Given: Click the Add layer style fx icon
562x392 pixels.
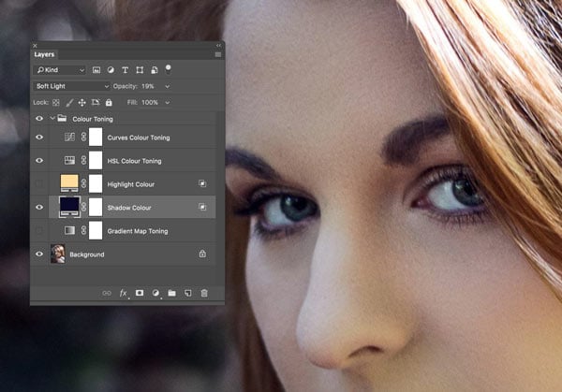Looking at the screenshot, I should pos(123,293).
